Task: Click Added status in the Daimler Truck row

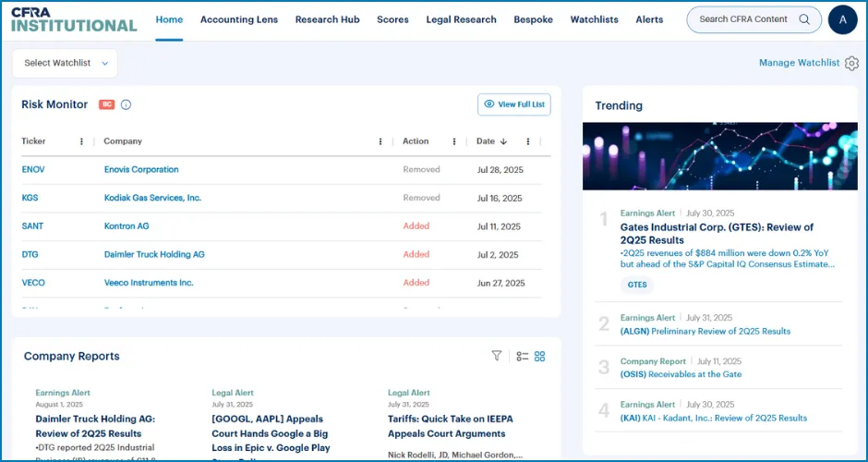Action: click(416, 254)
